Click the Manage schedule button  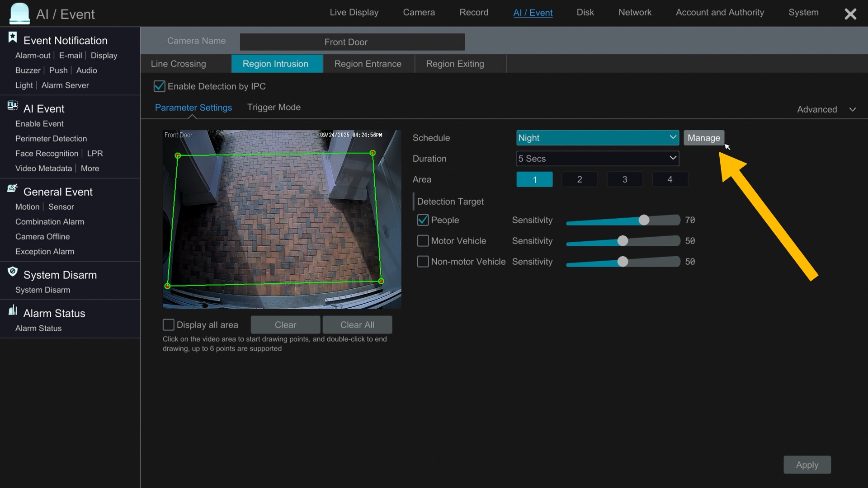coord(703,138)
